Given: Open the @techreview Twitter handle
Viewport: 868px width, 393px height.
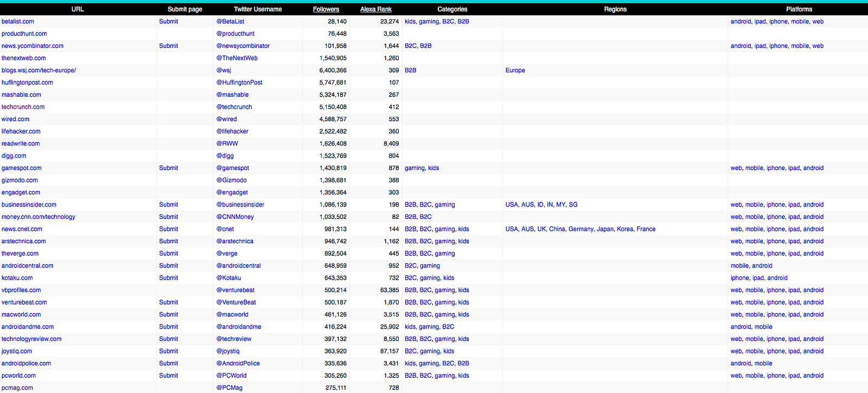Looking at the screenshot, I should [234, 339].
